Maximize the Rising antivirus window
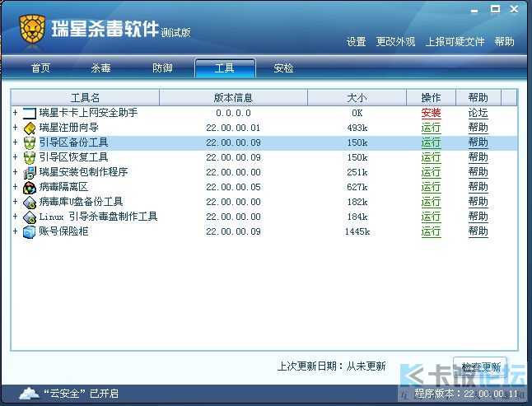Viewport: 532px width, 406px height. pos(495,9)
